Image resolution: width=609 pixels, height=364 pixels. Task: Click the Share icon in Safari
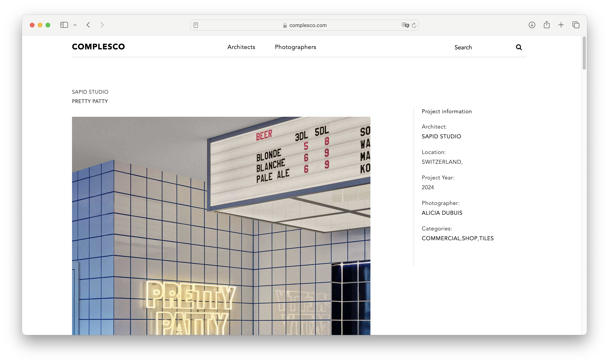(x=547, y=25)
